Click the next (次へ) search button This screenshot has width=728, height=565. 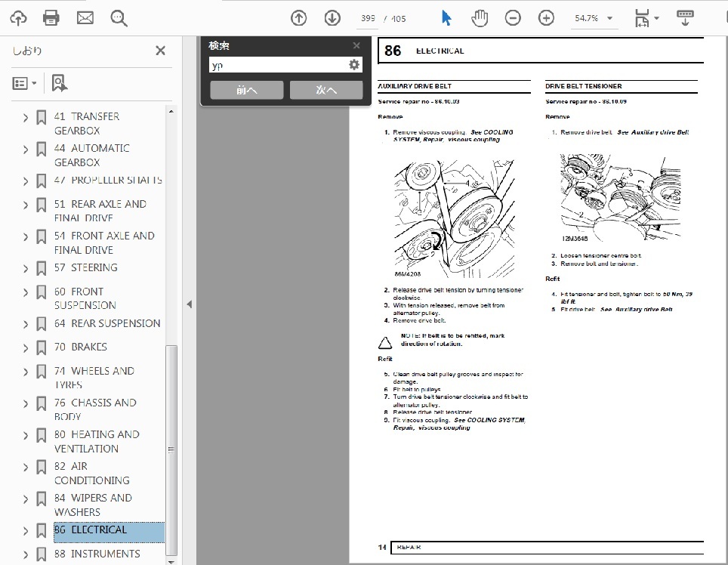[x=326, y=90]
